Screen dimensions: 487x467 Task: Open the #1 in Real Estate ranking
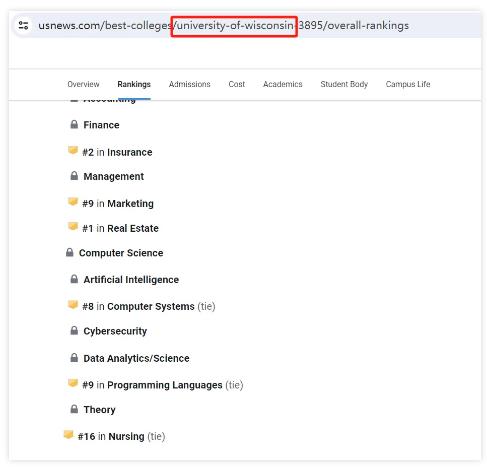pyautogui.click(x=120, y=228)
